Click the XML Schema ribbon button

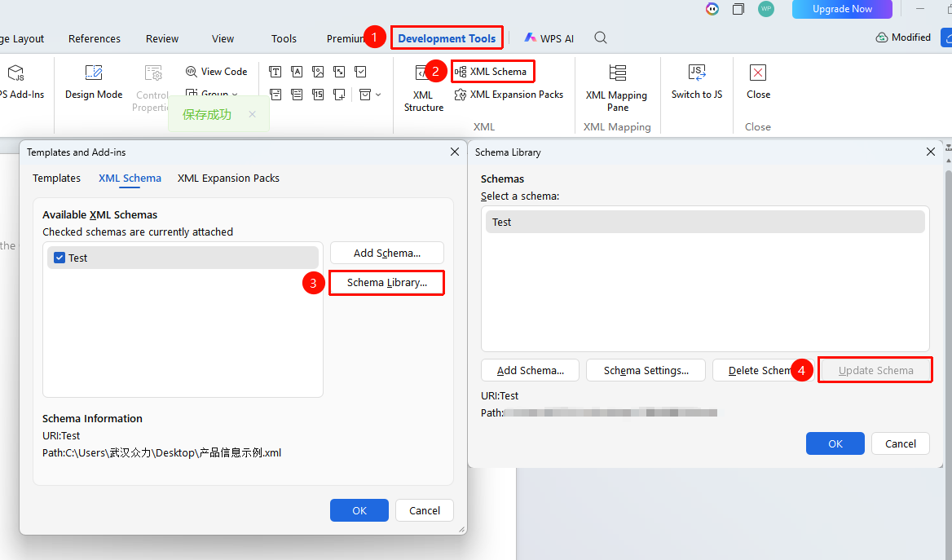pyautogui.click(x=491, y=72)
